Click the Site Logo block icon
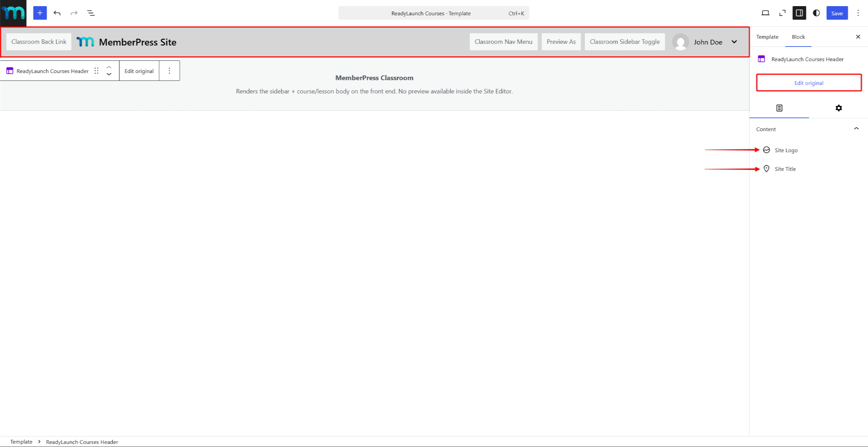 (x=766, y=150)
